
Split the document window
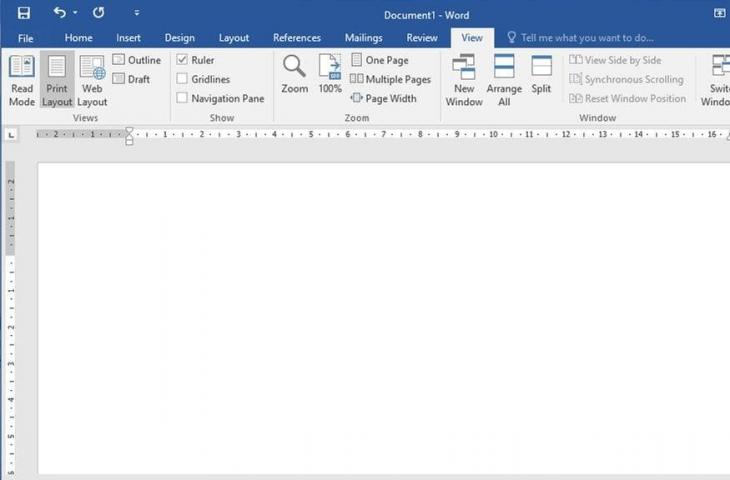pos(541,75)
